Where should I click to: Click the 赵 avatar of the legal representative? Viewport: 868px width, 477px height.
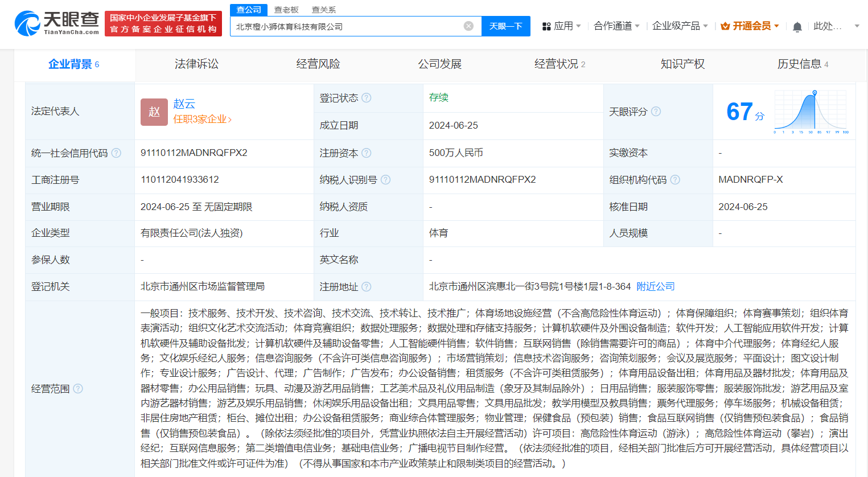[x=154, y=112]
